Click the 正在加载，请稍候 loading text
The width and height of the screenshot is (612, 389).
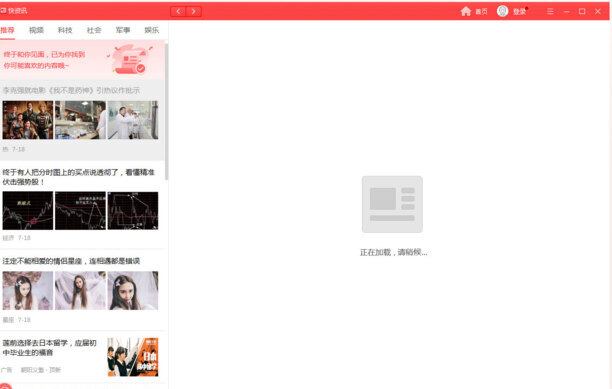(393, 252)
